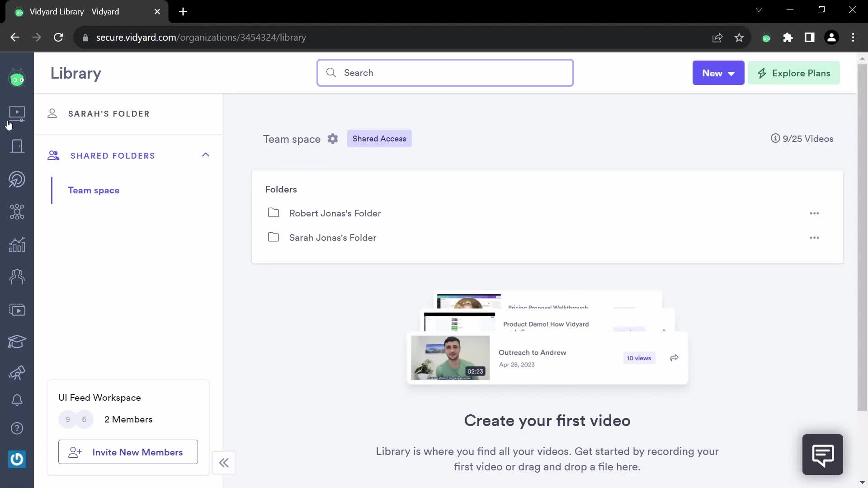Focus the Search input field
This screenshot has height=488, width=868.
(x=445, y=73)
